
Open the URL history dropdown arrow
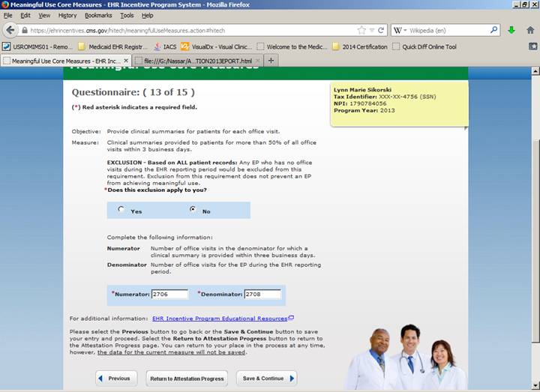pos(371,30)
